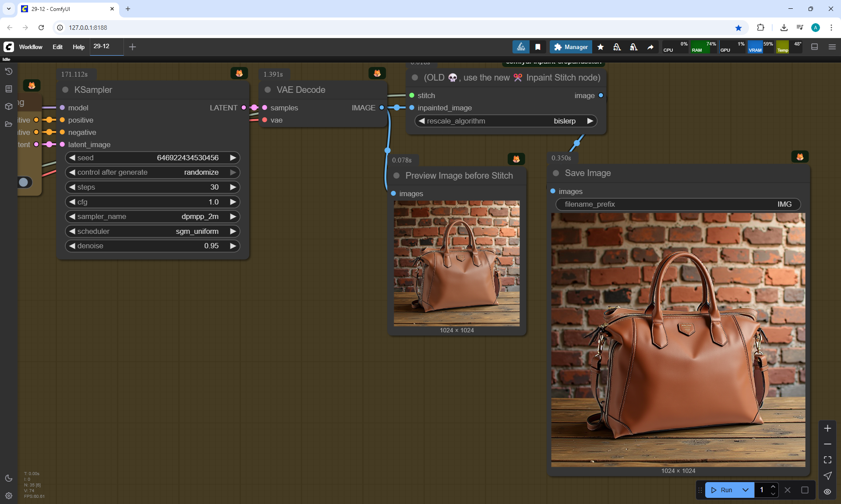Image resolution: width=841 pixels, height=504 pixels.
Task: Click the Run button
Action: pyautogui.click(x=722, y=490)
